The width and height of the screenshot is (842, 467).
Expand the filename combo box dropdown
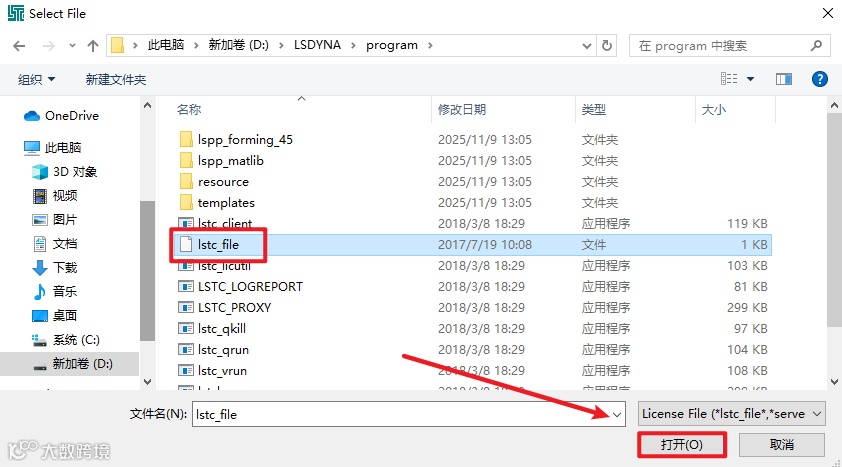coord(617,414)
